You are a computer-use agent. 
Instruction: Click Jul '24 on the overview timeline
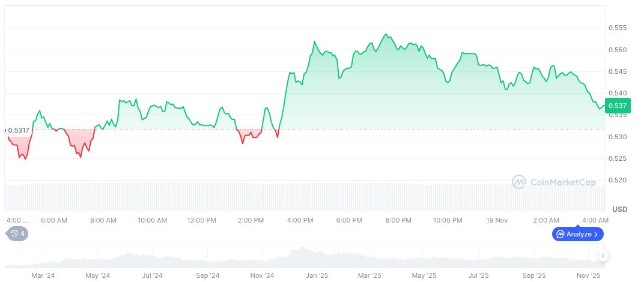[x=152, y=276]
